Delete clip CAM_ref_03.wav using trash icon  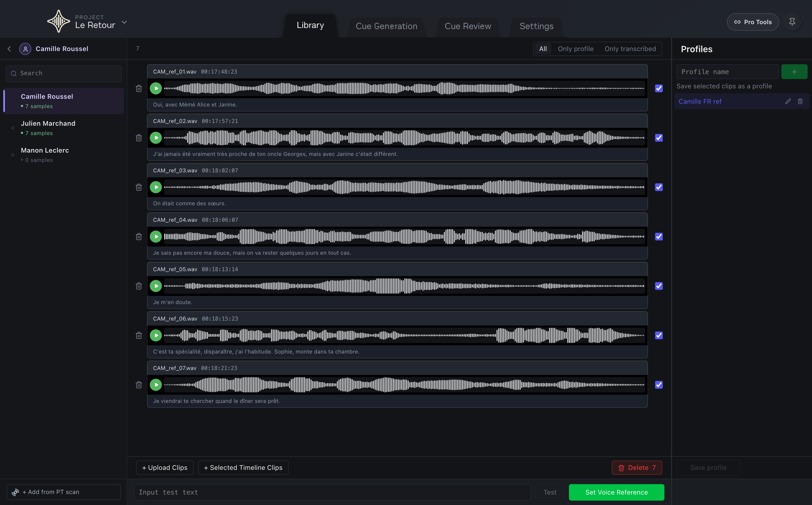[139, 187]
